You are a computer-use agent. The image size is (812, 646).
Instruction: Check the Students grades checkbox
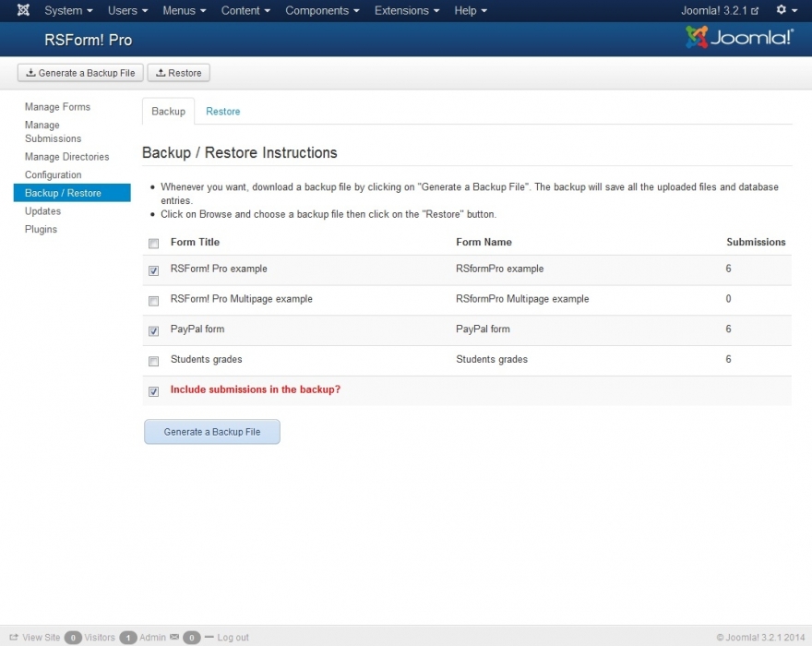coord(154,361)
